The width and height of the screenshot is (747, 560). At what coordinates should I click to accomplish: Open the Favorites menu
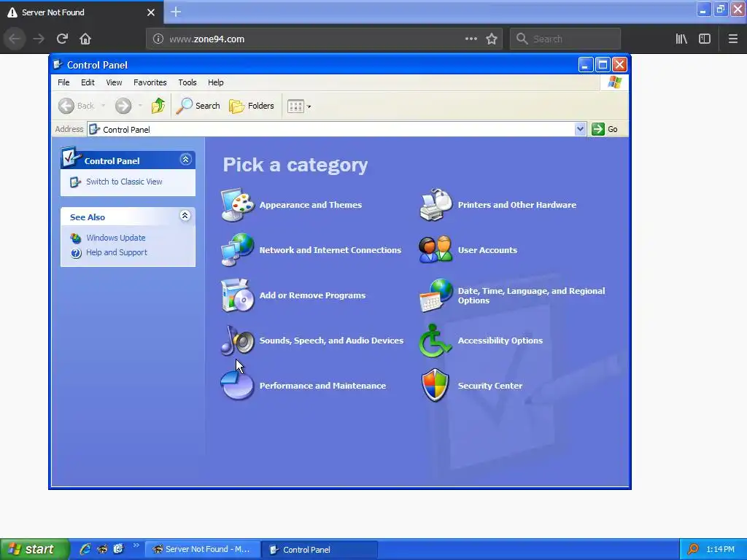point(150,82)
